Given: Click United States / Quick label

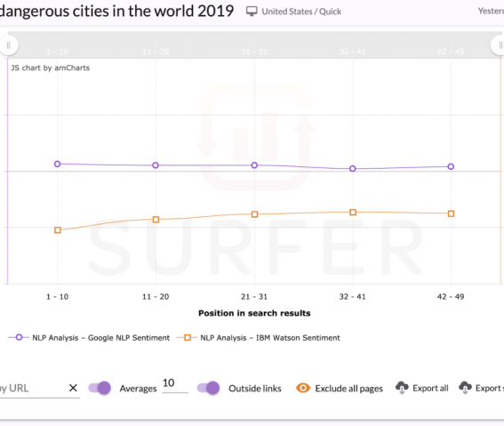Looking at the screenshot, I should (x=301, y=12).
